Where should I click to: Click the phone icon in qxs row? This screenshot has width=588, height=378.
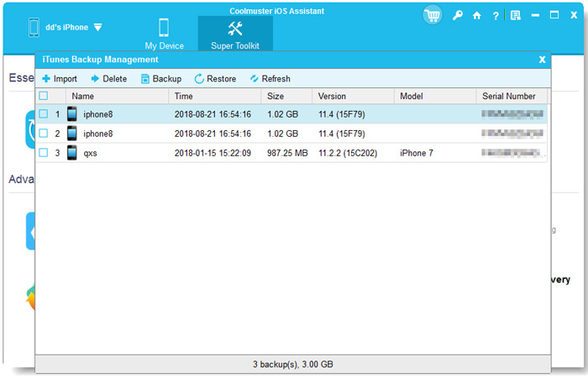point(72,153)
